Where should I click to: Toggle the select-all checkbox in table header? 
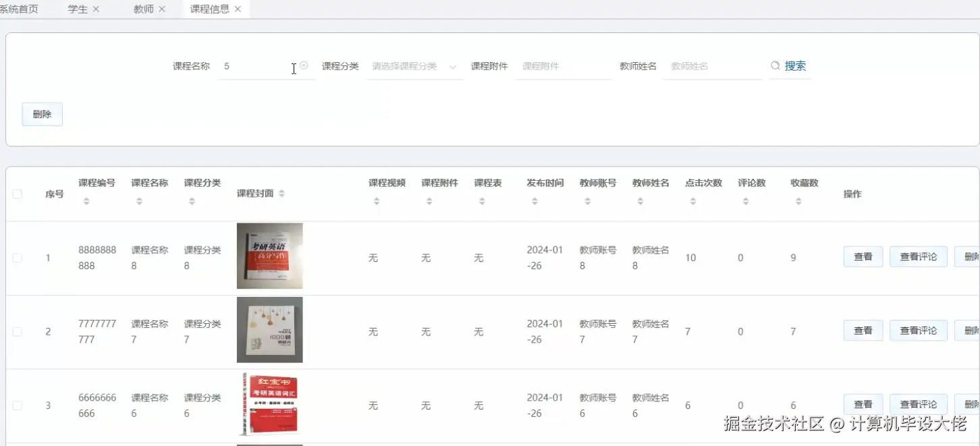click(x=18, y=194)
